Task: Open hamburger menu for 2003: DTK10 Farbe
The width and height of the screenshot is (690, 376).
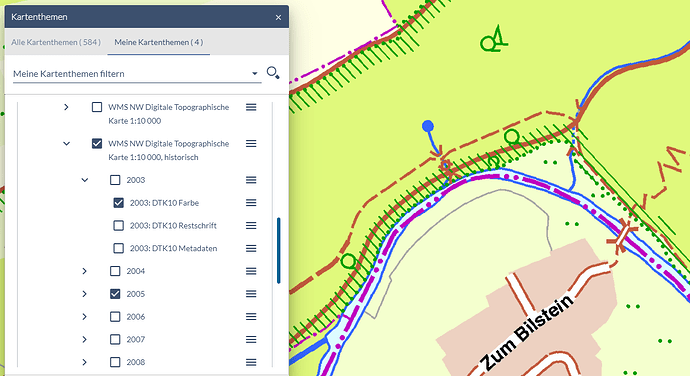Action: [x=251, y=203]
